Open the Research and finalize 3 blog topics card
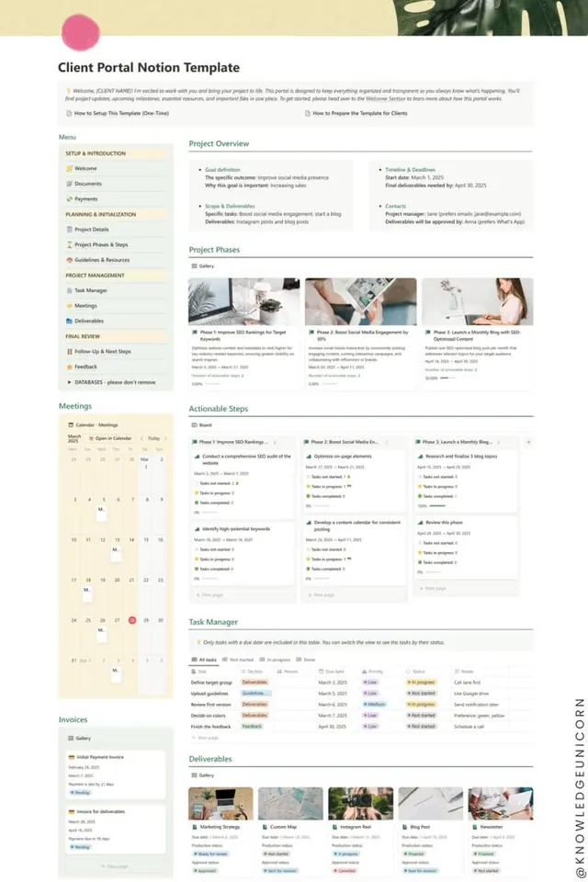Image resolution: width=588 pixels, height=882 pixels. 466,480
